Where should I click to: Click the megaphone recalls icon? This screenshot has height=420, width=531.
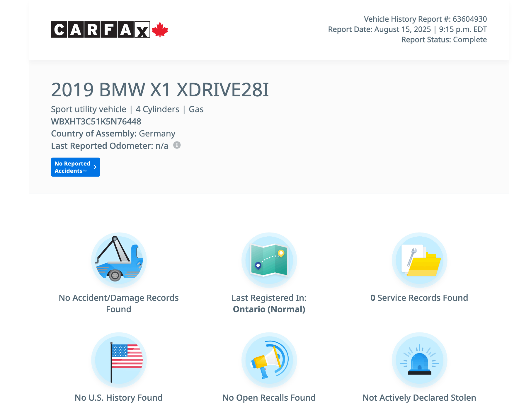click(269, 360)
